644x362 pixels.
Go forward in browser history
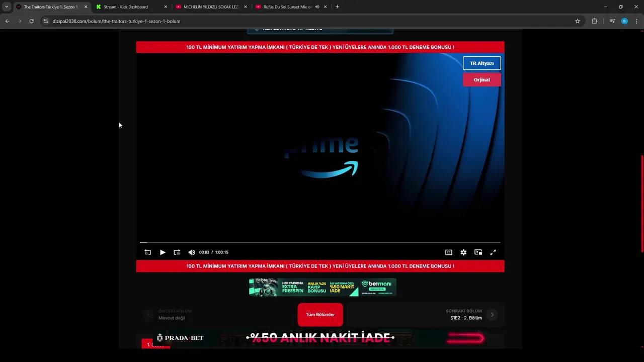click(x=19, y=21)
